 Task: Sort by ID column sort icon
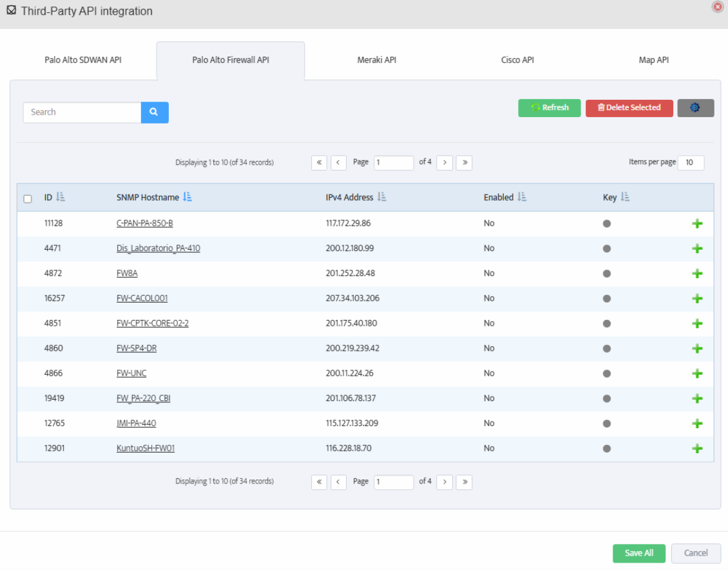(x=61, y=198)
